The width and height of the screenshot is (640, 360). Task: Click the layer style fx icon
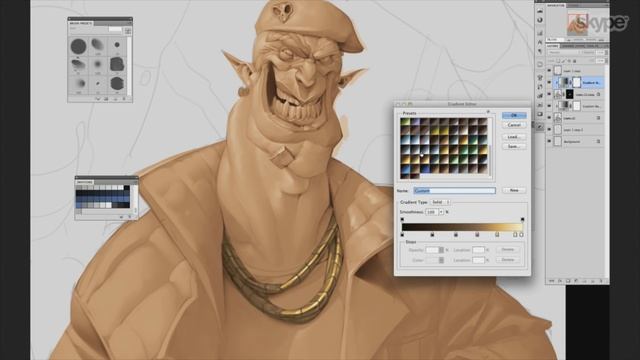click(560, 281)
